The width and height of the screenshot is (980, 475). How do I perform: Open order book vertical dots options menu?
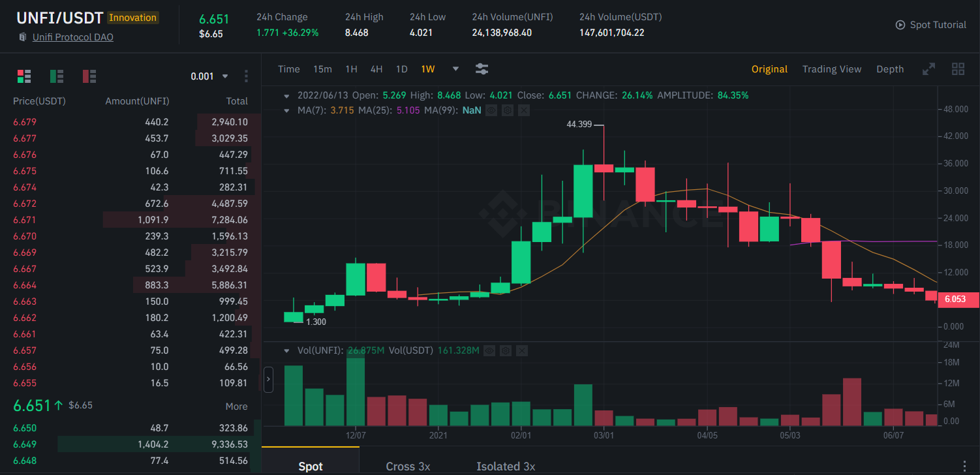(246, 76)
